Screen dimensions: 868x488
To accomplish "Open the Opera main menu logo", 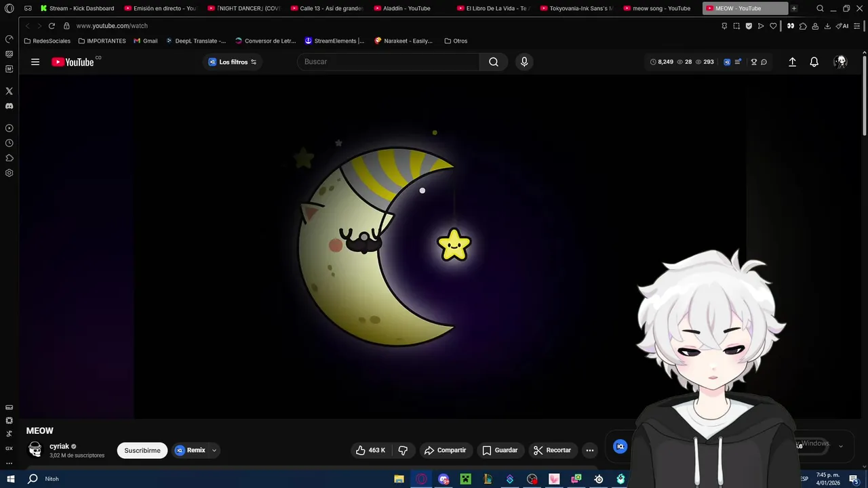I will (x=9, y=8).
